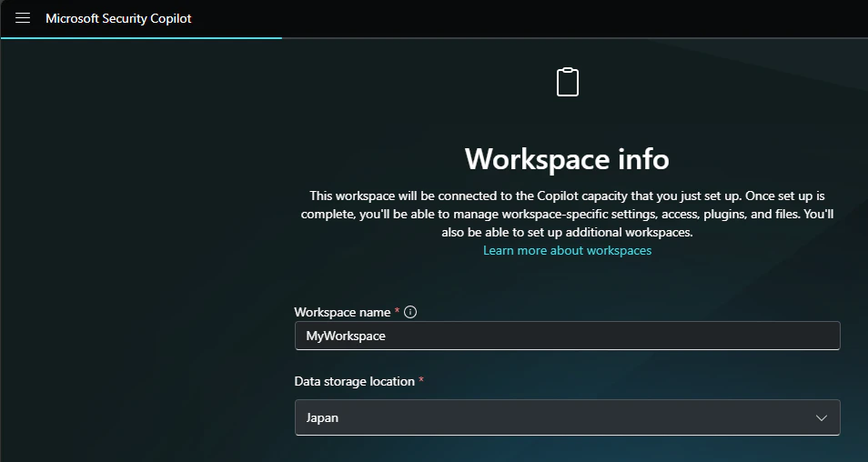This screenshot has height=462, width=868.
Task: Click the Workspace name input field
Action: click(568, 336)
